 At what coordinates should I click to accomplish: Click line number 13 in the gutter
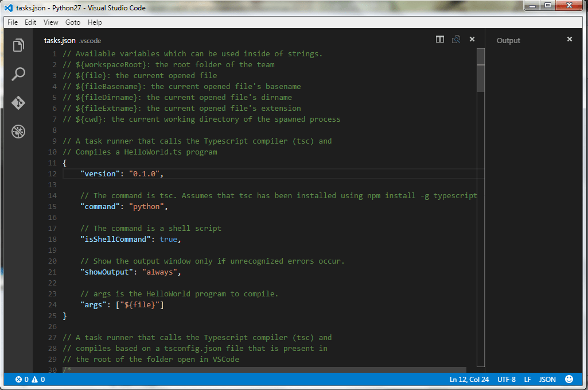(52, 185)
